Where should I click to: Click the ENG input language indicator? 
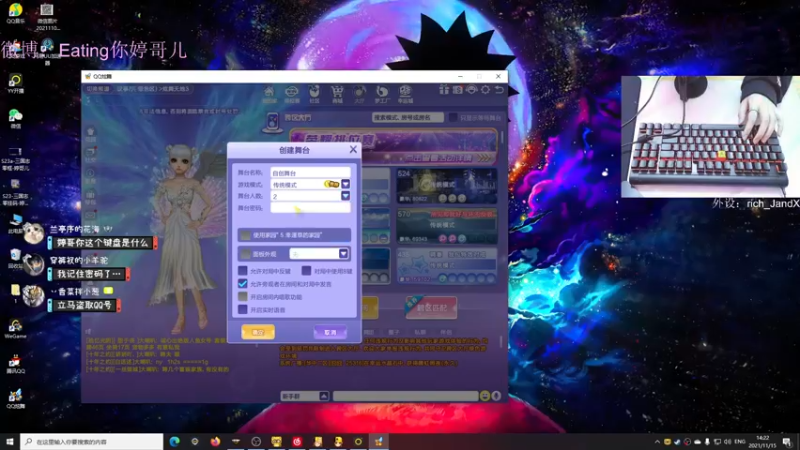point(739,442)
